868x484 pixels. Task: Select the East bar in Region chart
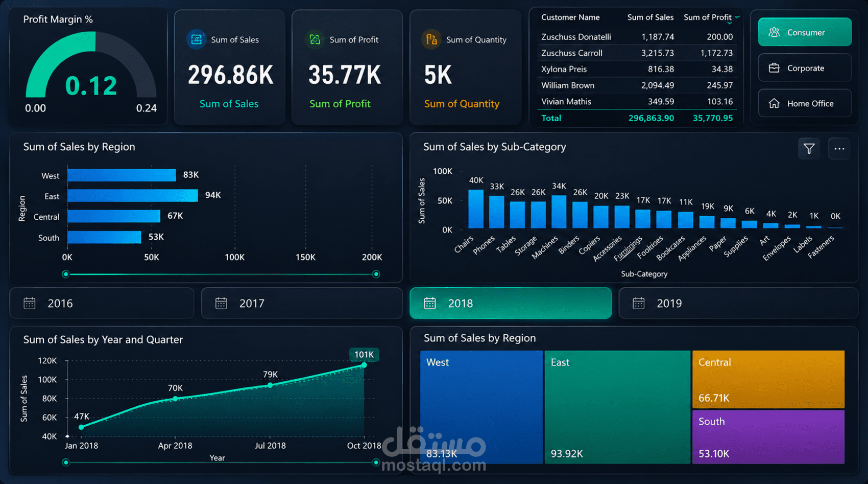pos(133,196)
